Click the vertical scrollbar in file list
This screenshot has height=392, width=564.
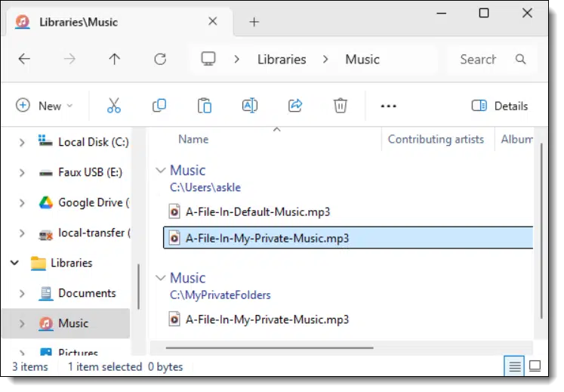tap(541, 230)
